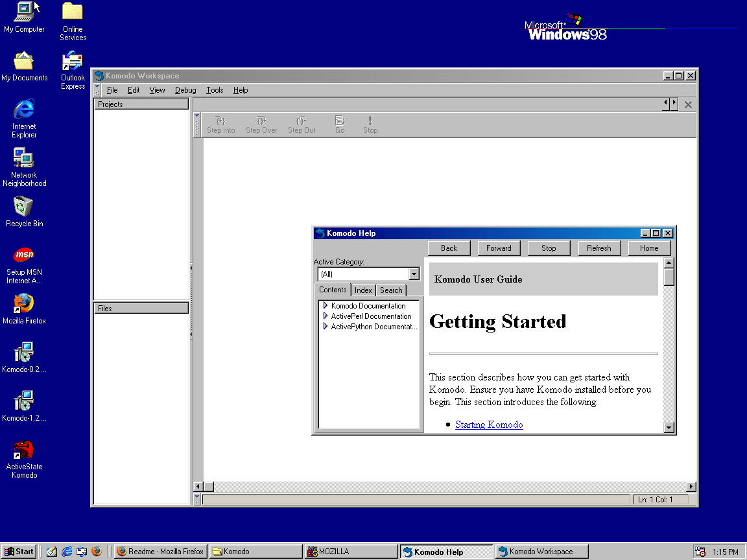
Task: Click the Stop icon in Komodo Workspace toolbar
Action: 370,124
